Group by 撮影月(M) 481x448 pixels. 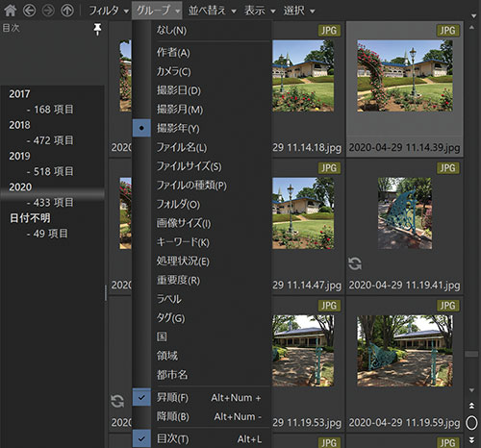[201, 110]
